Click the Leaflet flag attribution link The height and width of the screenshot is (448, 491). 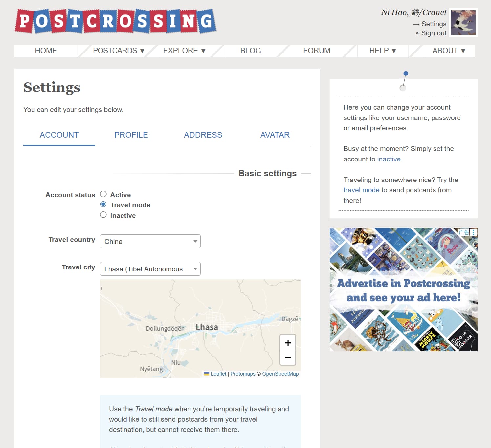[x=215, y=374]
